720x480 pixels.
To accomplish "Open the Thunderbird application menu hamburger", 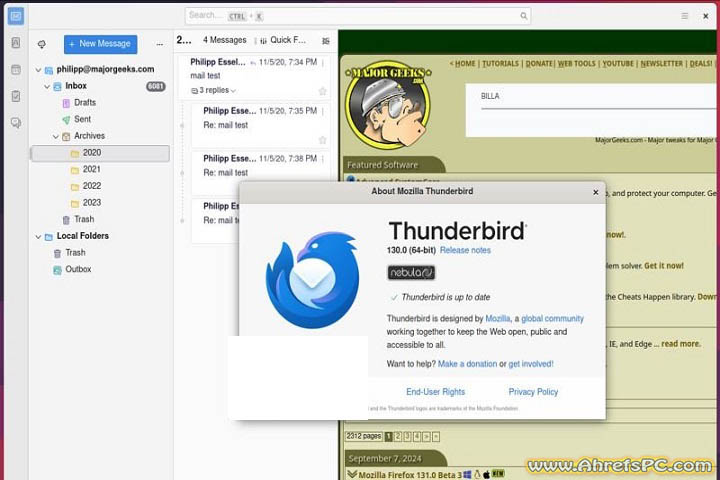I will point(685,16).
